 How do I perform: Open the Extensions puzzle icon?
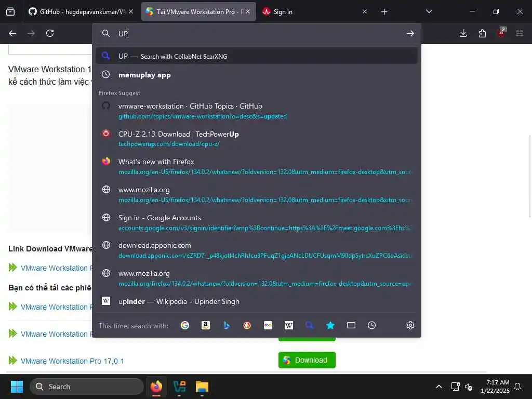[482, 33]
